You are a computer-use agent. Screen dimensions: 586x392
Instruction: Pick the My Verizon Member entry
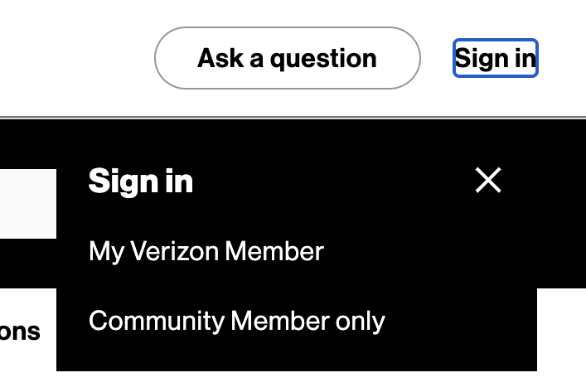[206, 251]
